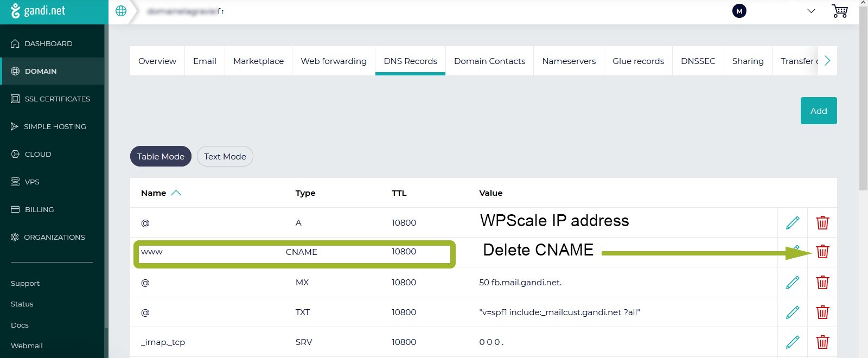The image size is (868, 358).
Task: Switch to Text Mode view
Action: pyautogui.click(x=225, y=156)
